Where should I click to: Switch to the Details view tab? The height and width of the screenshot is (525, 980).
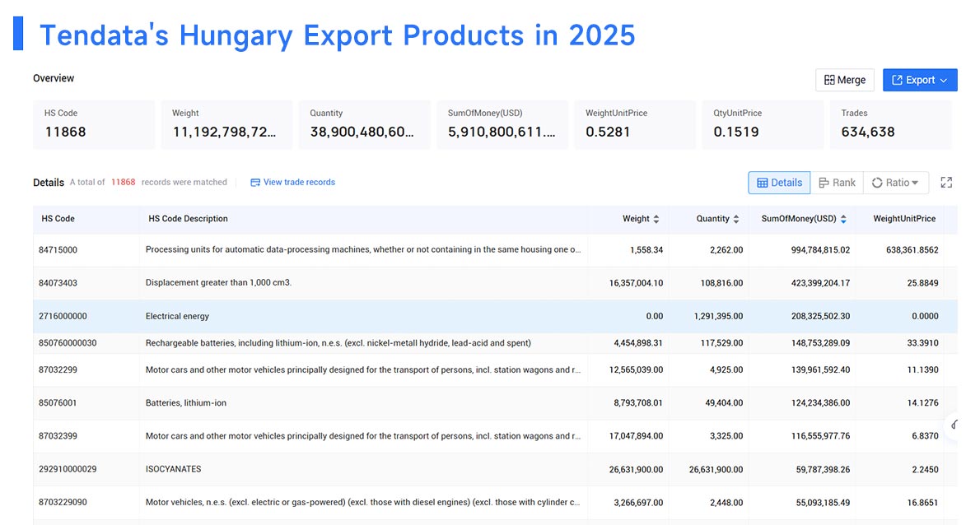tap(779, 183)
